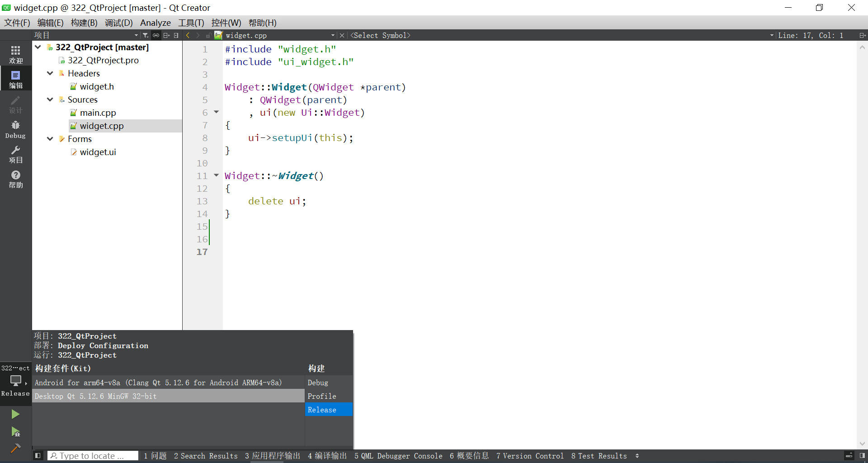Open the 编辑(E) menu
Screen dimensions: 868x463
[50, 23]
